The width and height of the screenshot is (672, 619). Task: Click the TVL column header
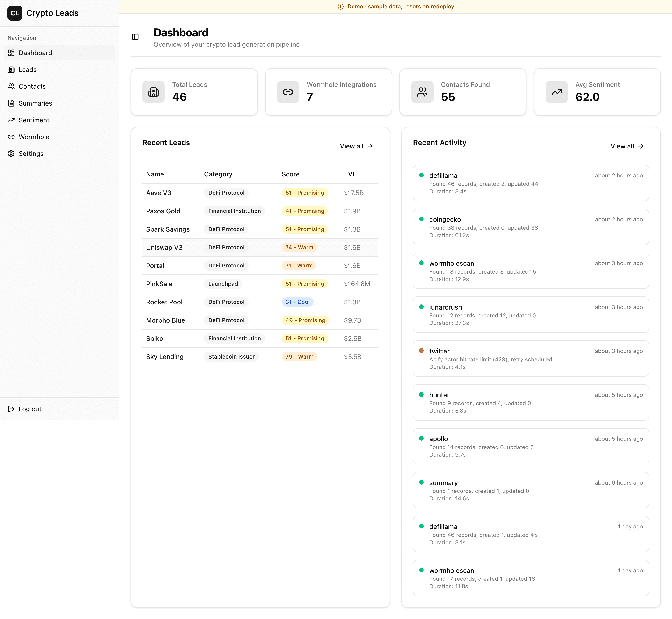pos(350,174)
